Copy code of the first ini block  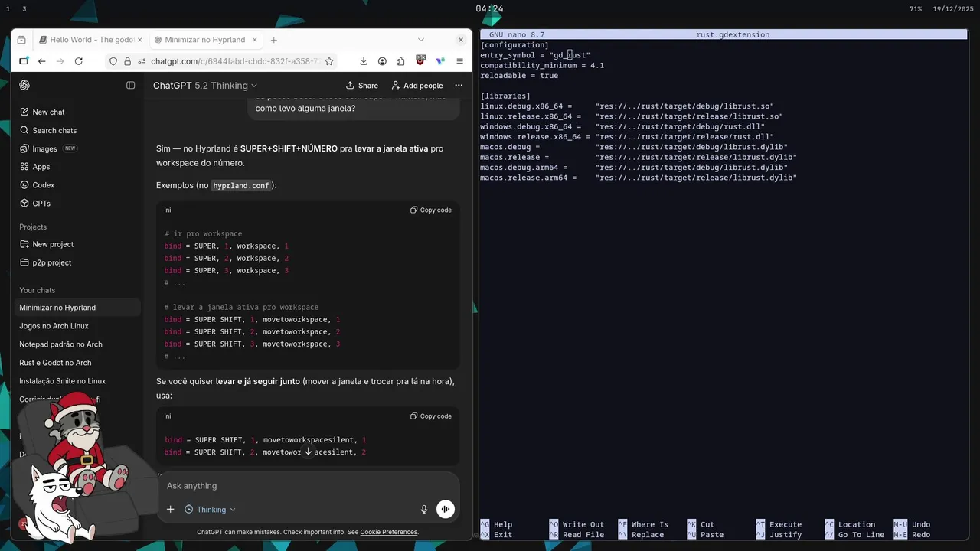[x=431, y=210]
